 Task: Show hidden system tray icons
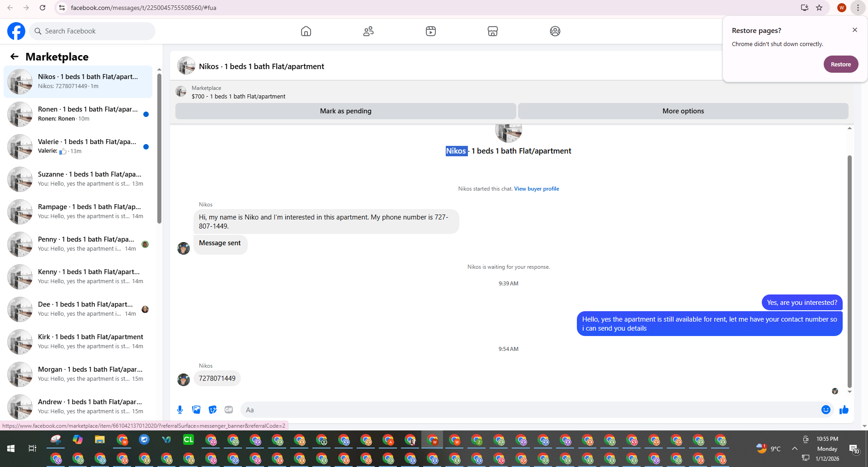pyautogui.click(x=795, y=448)
